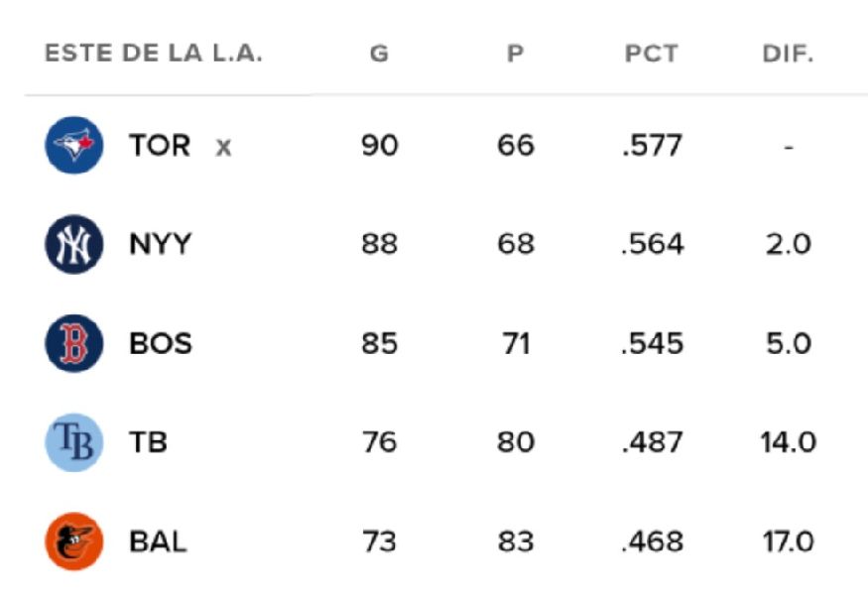This screenshot has width=868, height=599.
Task: Click the ESTE DE LA L.A. division header
Action: (154, 55)
